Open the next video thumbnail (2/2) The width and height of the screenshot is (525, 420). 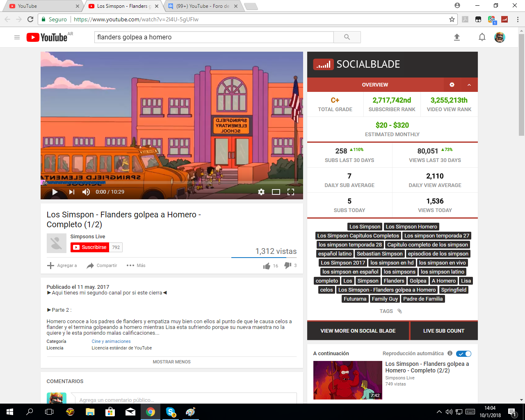tap(348, 380)
